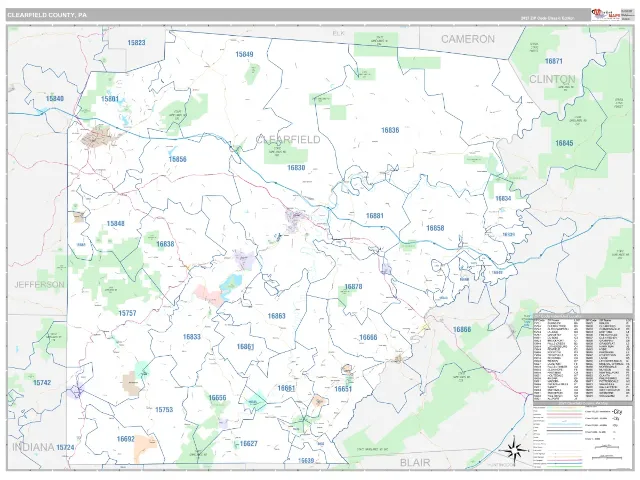
Task: Click ZIP code label 16845
Action: (564, 143)
